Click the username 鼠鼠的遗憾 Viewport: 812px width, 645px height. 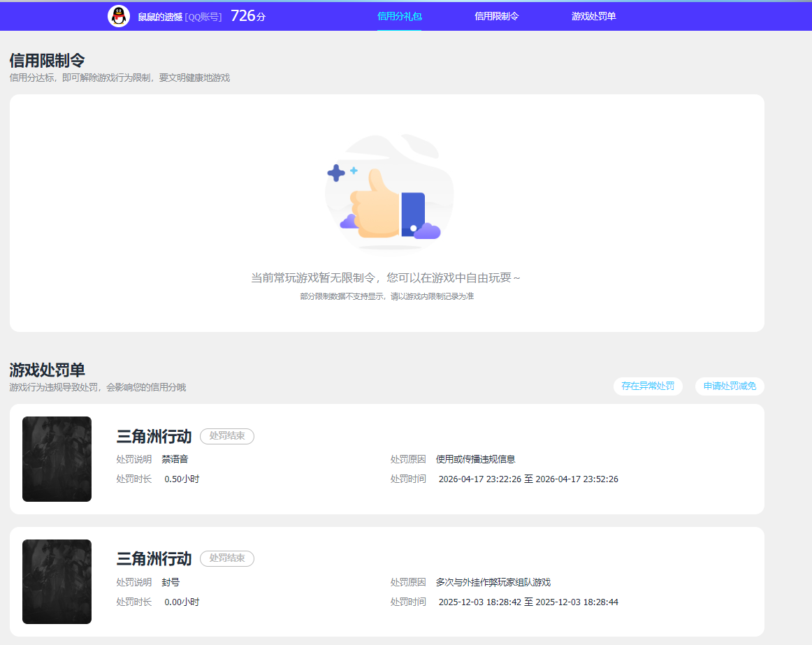tap(160, 17)
